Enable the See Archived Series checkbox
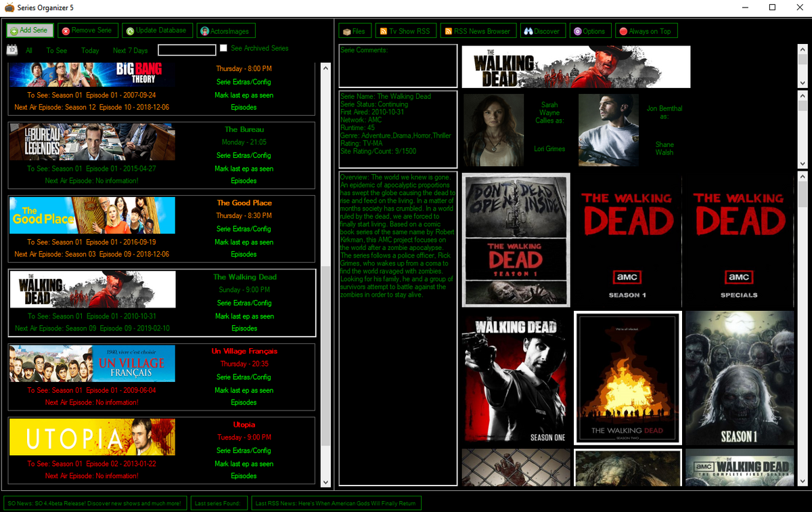The image size is (812, 512). [223, 49]
